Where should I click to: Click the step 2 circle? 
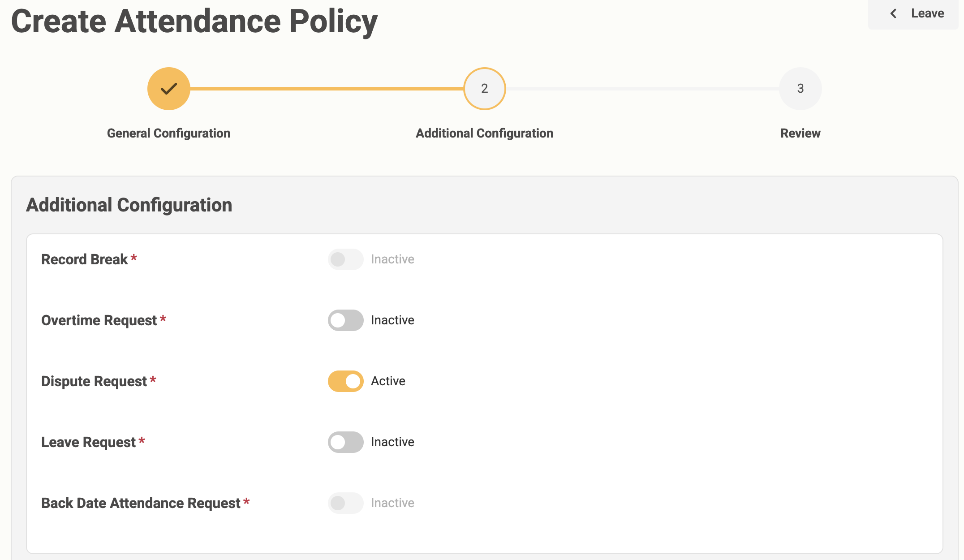coord(484,89)
